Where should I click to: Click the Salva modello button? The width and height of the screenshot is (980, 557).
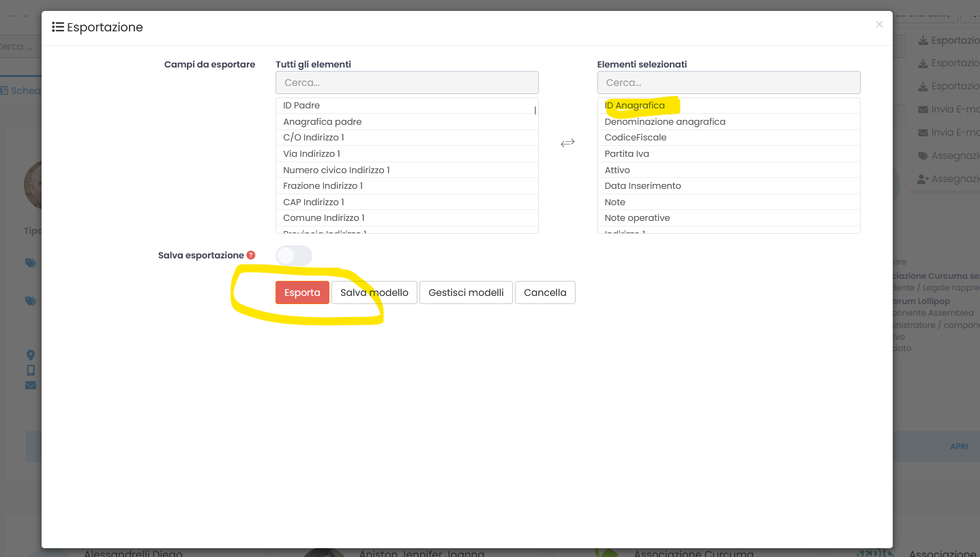pyautogui.click(x=374, y=292)
